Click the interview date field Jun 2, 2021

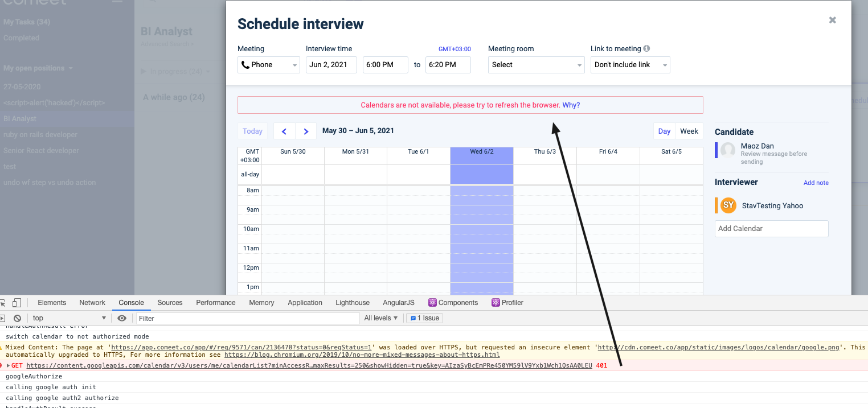[331, 65]
